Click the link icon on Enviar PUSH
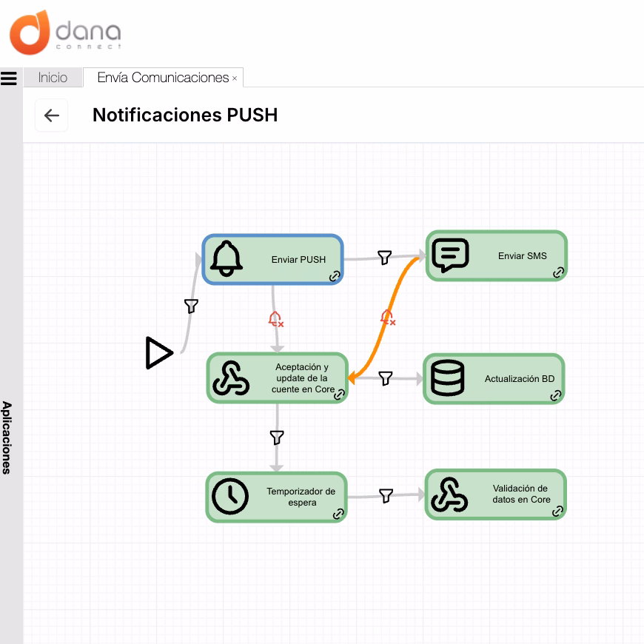Viewport: 644px width, 644px height. pos(335,276)
